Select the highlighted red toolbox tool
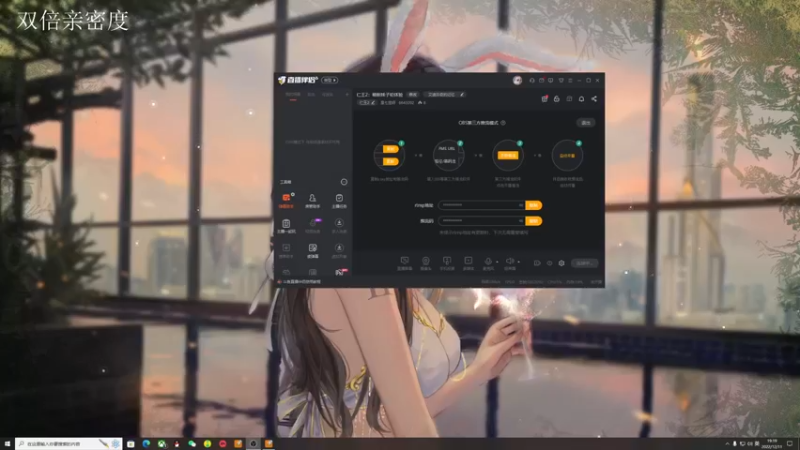The image size is (800, 450). click(x=286, y=201)
